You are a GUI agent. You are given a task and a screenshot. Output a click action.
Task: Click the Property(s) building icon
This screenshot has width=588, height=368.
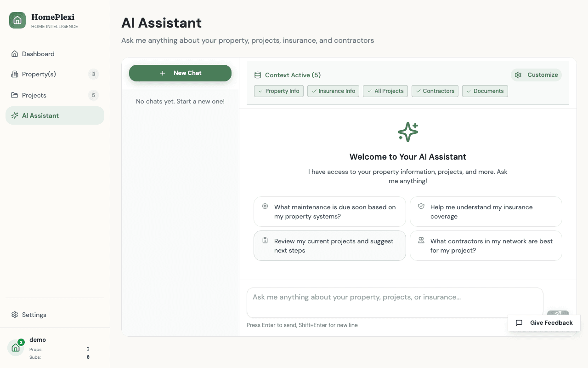click(x=14, y=74)
